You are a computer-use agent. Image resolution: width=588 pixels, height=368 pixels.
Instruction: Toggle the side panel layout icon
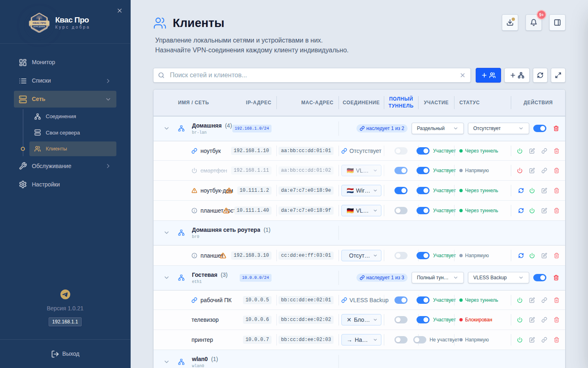pos(557,22)
